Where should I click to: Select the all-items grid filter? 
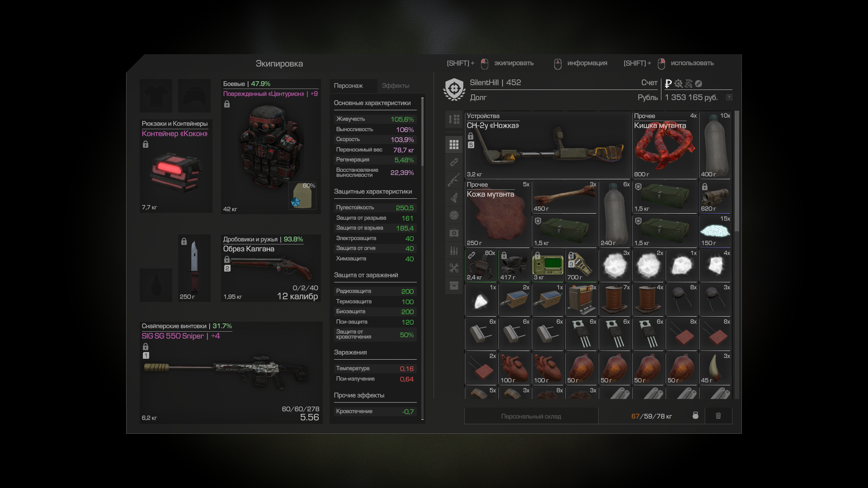pos(454,145)
